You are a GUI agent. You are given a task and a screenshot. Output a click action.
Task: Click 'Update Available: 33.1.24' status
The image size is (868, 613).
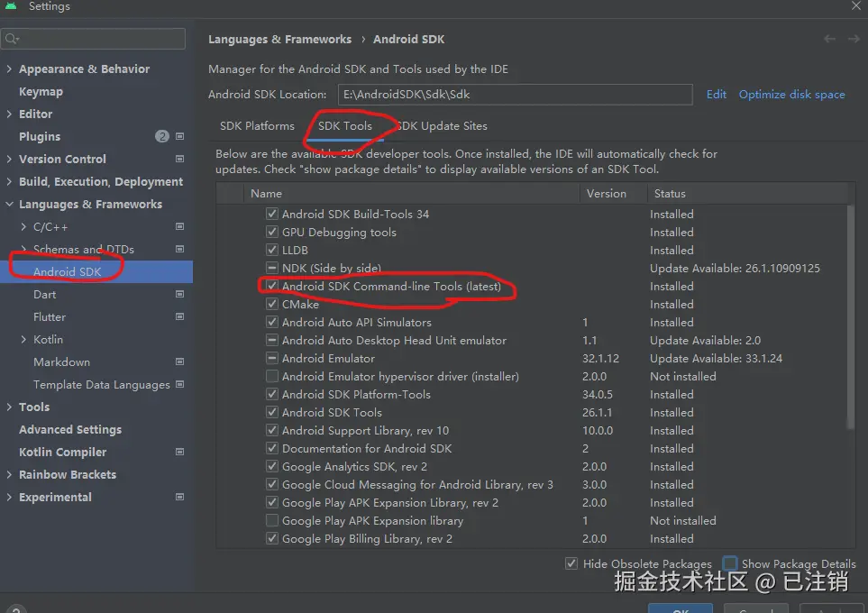(716, 358)
